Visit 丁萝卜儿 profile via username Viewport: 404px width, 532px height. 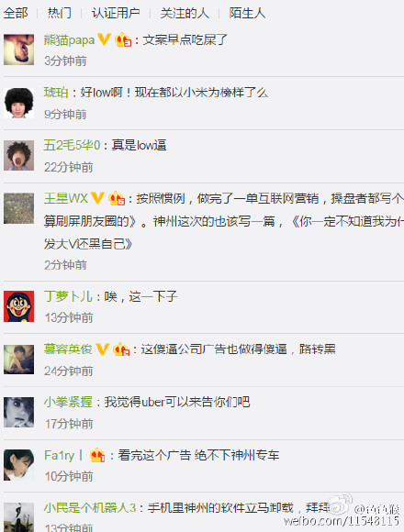pyautogui.click(x=68, y=296)
